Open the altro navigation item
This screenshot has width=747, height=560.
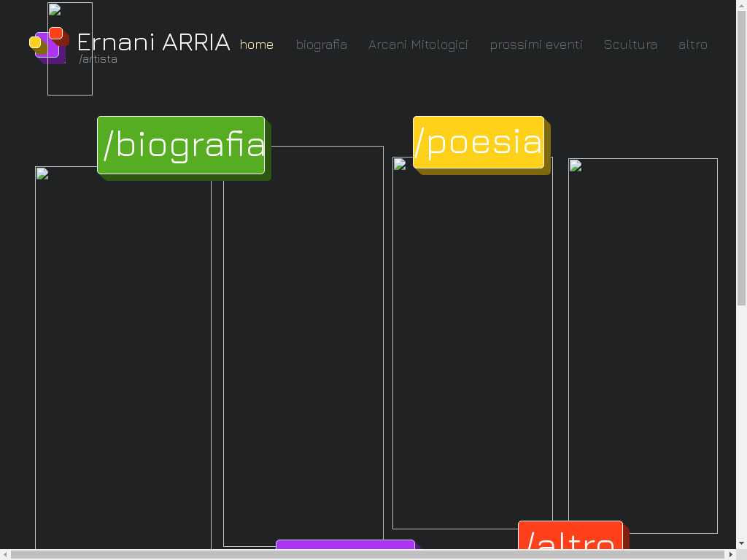click(x=693, y=44)
